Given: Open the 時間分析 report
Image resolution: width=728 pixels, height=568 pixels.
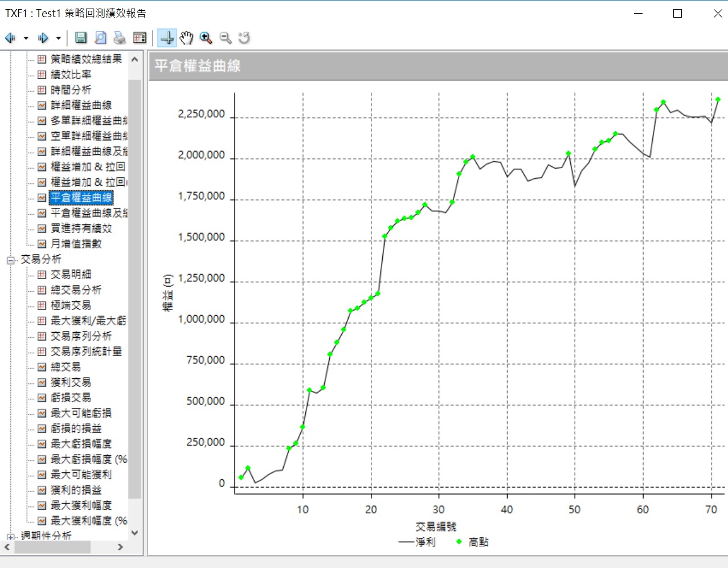Looking at the screenshot, I should click(x=71, y=89).
